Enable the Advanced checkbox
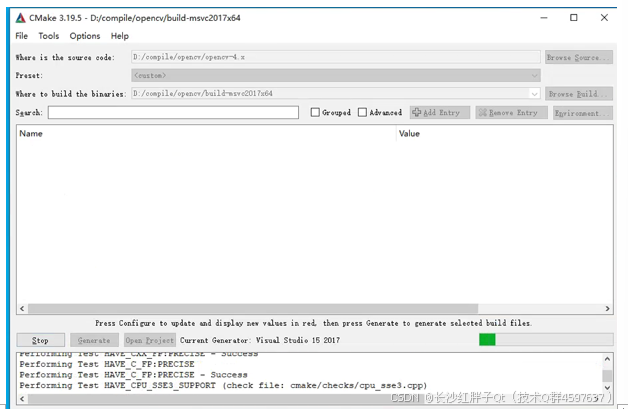The height and width of the screenshot is (409, 628). [x=362, y=113]
